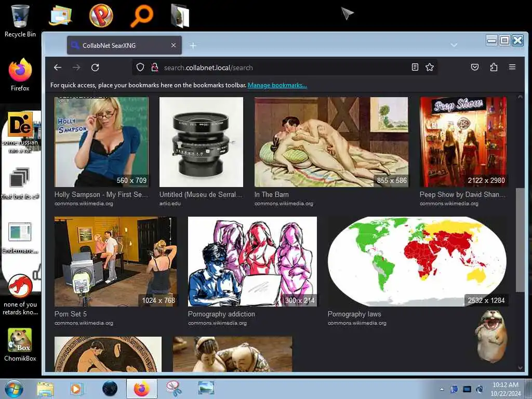This screenshot has height=399, width=532.
Task: Click the 2532 x 1284 size label
Action: click(x=486, y=300)
